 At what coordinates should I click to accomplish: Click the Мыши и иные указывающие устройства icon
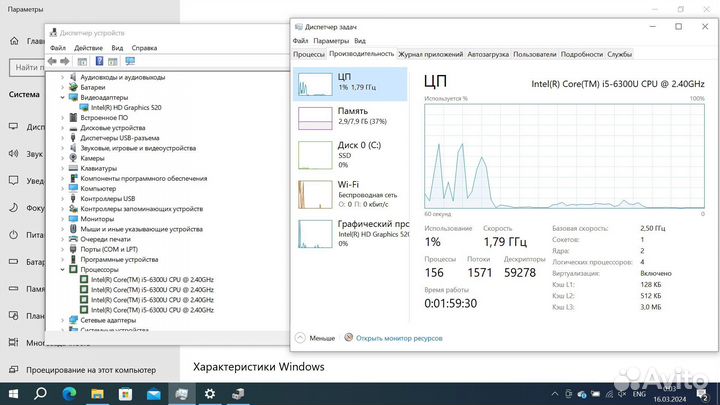[73, 229]
